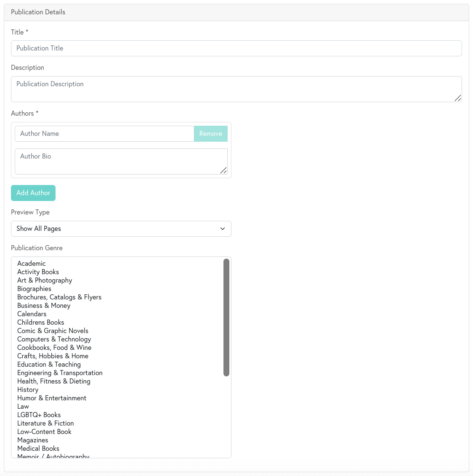Viewport: 473px width, 476px height.
Task: Select Comic & Graphic Novels genre
Action: tap(53, 331)
